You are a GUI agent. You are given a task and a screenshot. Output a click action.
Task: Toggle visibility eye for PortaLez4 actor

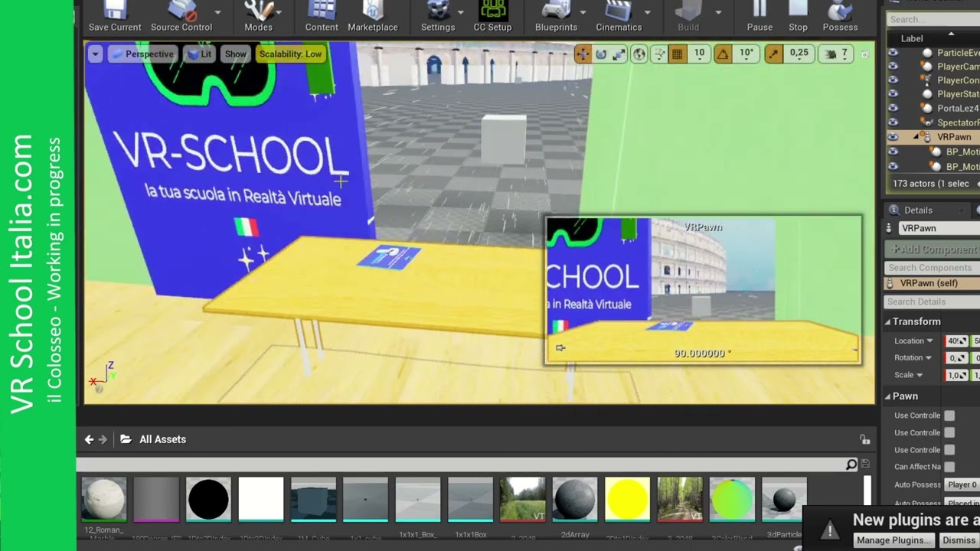(893, 108)
